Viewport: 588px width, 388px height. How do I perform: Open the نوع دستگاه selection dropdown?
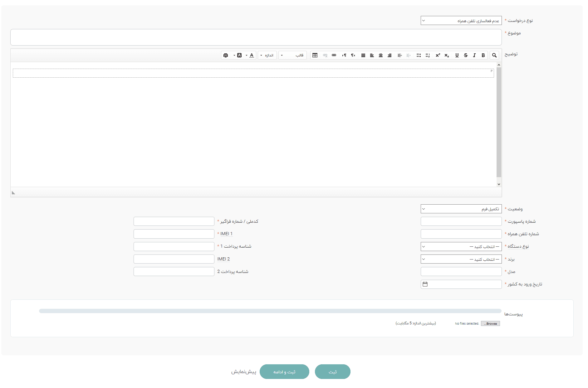coord(461,247)
